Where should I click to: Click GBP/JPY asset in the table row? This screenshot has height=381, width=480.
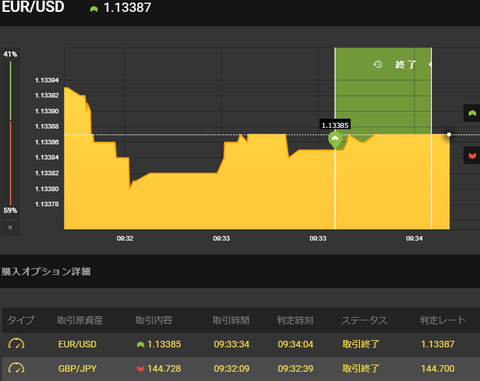click(x=77, y=368)
